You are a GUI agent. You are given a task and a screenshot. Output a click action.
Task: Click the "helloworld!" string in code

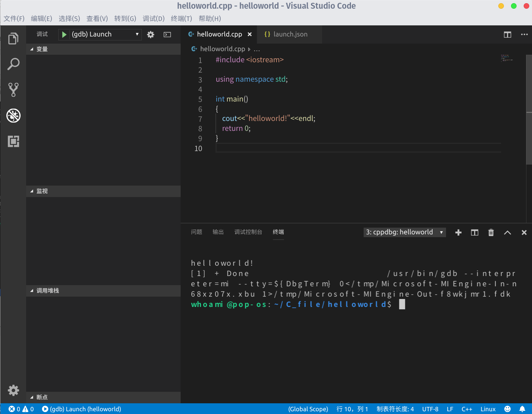tap(268, 119)
